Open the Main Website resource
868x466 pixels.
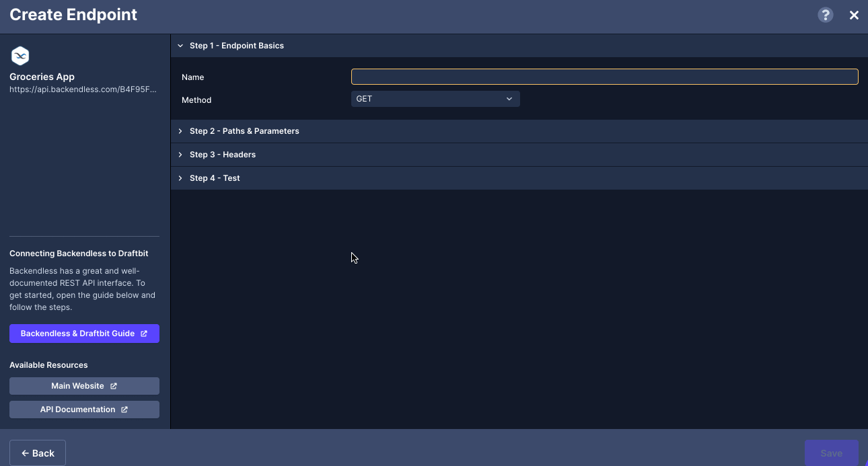[84, 386]
